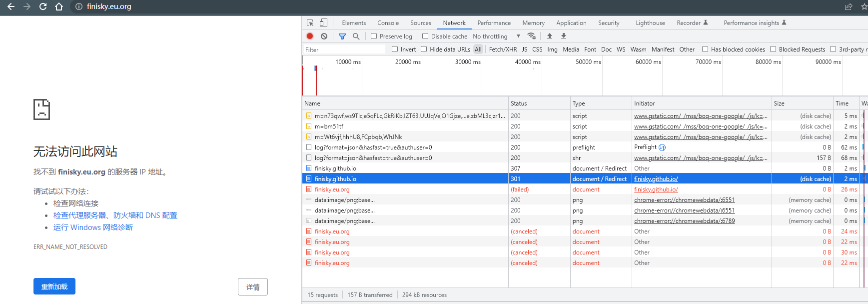The image size is (868, 304).
Task: Open the Performance tab
Action: (494, 23)
